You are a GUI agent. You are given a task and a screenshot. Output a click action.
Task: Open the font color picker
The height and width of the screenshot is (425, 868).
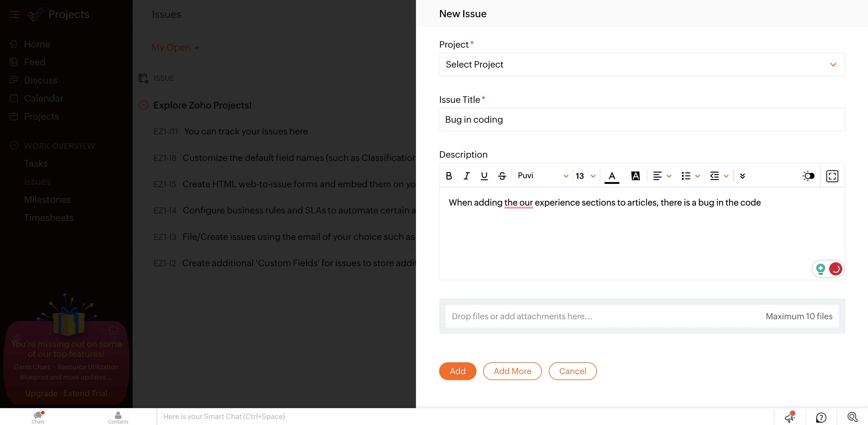pyautogui.click(x=612, y=176)
